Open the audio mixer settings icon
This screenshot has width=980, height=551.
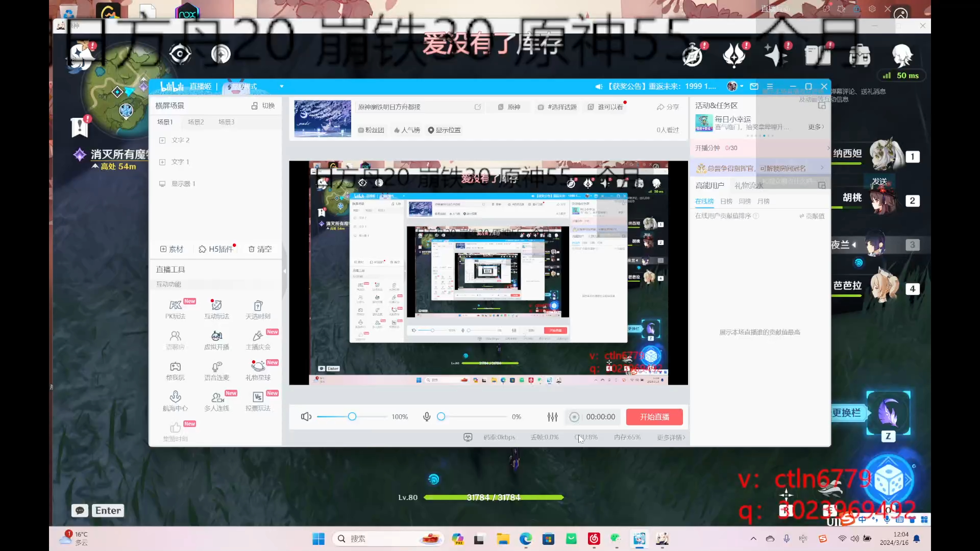click(552, 417)
